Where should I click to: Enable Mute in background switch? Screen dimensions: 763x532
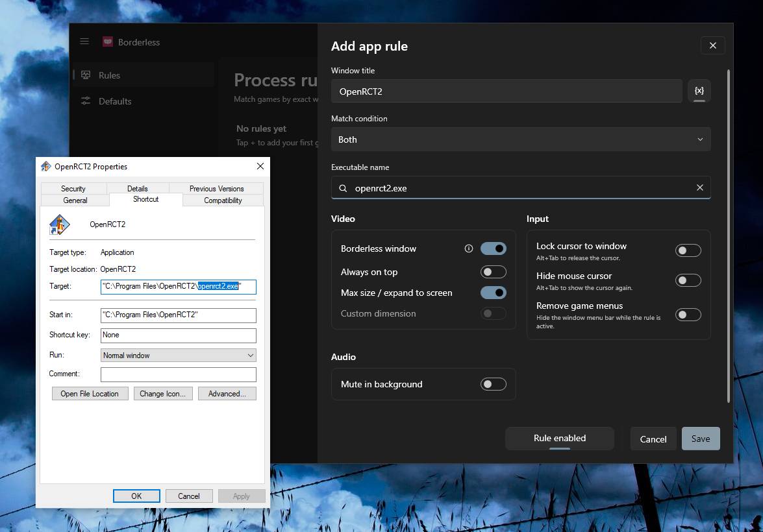pyautogui.click(x=494, y=384)
